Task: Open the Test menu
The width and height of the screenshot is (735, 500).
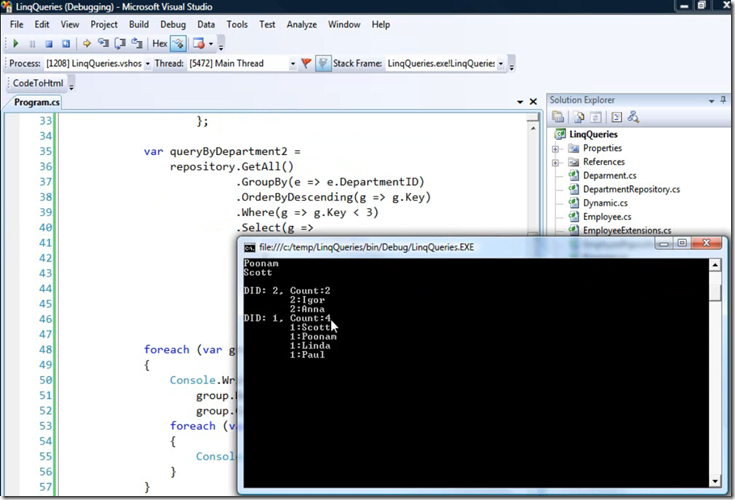Action: coord(267,24)
